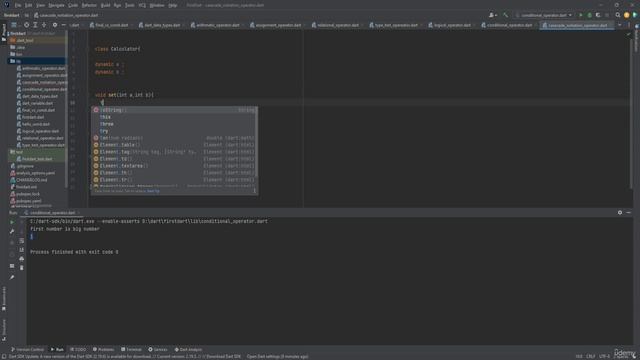The image size is (640, 360).
Task: Click the Debug bug icon in toolbar
Action: (x=589, y=15)
